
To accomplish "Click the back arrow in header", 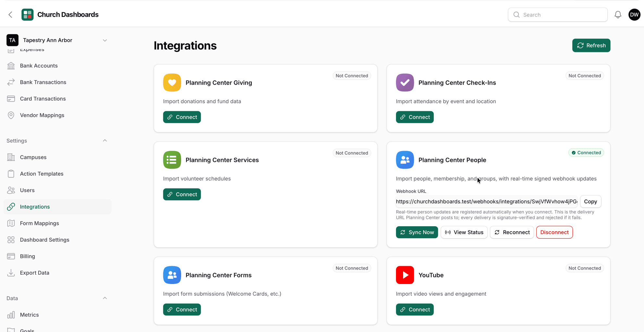I will point(10,15).
